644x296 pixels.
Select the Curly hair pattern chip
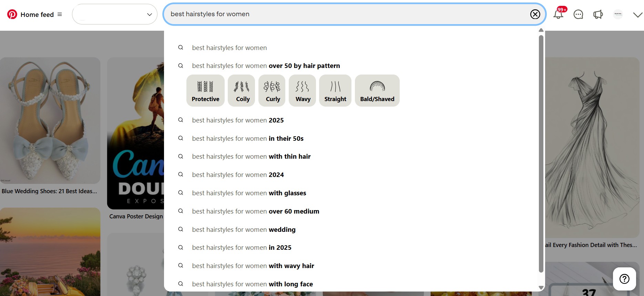pos(272,90)
